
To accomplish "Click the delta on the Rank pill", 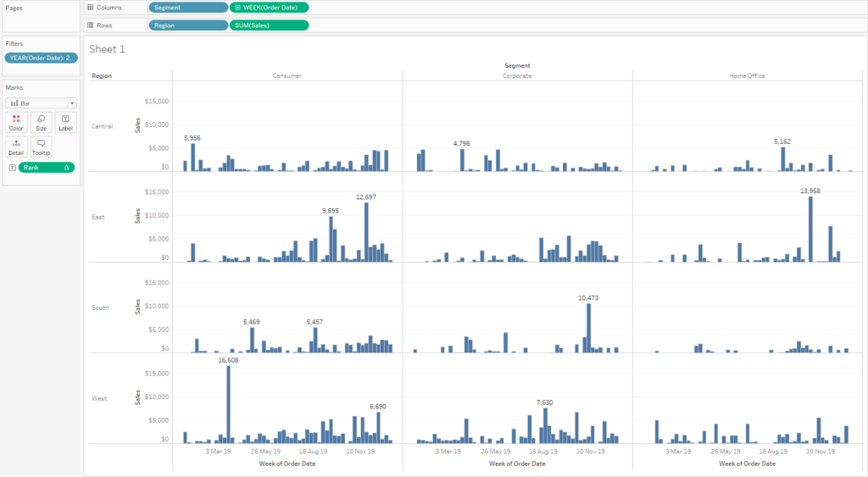I will click(x=66, y=168).
